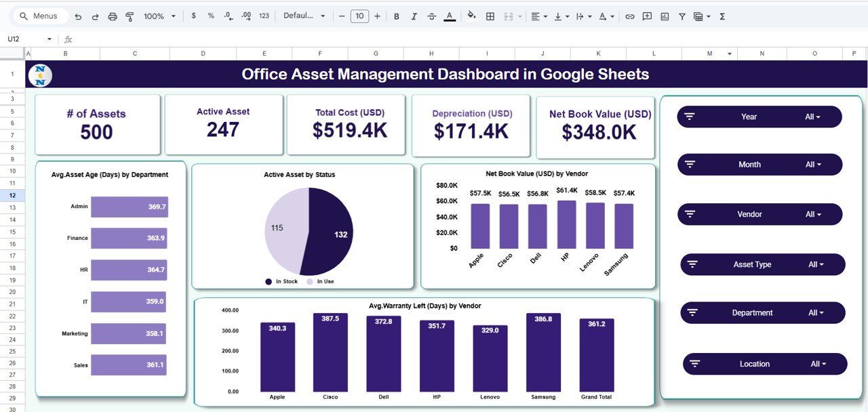Open the Default font family menu
This screenshot has height=412, width=868.
click(304, 16)
